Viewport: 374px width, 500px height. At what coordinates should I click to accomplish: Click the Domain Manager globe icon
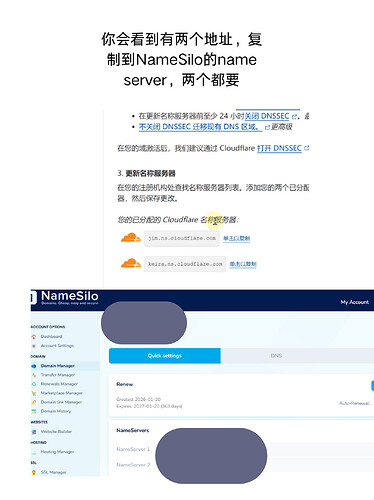tap(34, 366)
